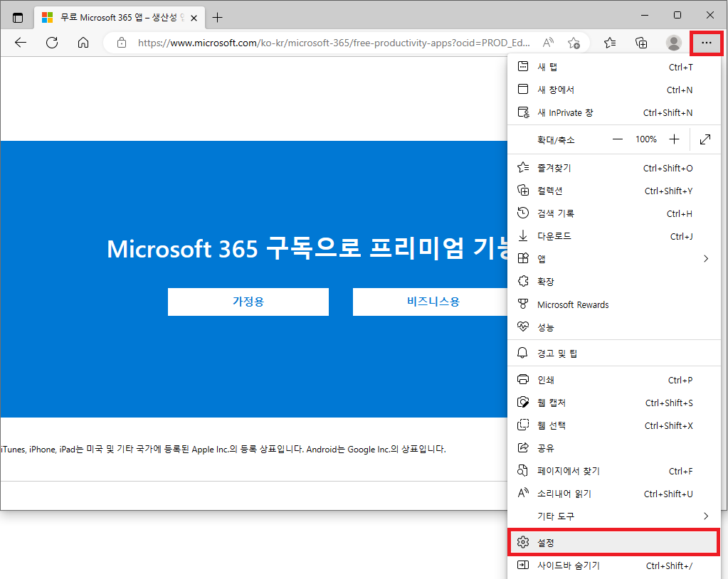Click the Microsoft 365 구독으로 프리미엄 heading
The image size is (728, 579).
tap(307, 249)
